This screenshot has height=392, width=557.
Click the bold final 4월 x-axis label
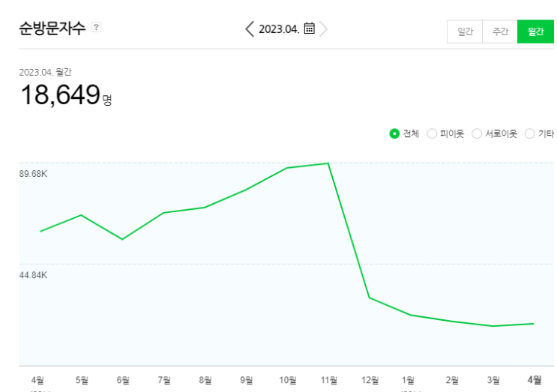tap(535, 380)
